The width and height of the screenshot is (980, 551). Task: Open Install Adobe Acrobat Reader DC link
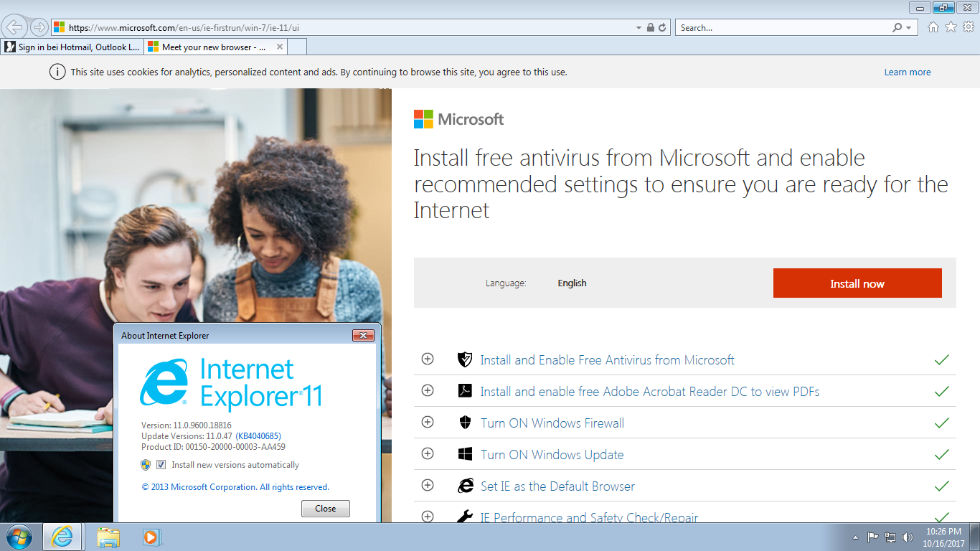pos(650,392)
